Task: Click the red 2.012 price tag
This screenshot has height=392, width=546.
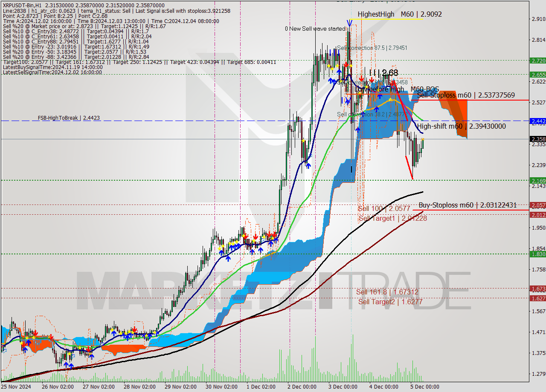Action: pyautogui.click(x=538, y=215)
